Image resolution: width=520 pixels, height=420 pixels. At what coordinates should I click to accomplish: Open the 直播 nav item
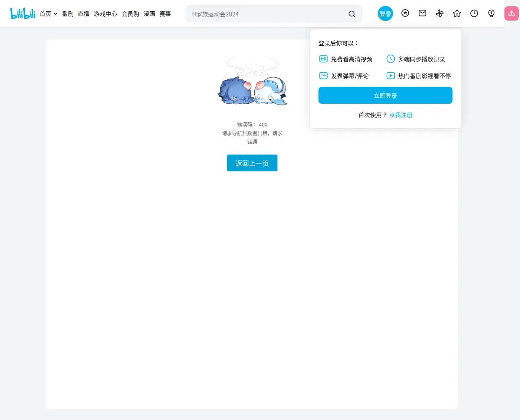[x=84, y=14]
